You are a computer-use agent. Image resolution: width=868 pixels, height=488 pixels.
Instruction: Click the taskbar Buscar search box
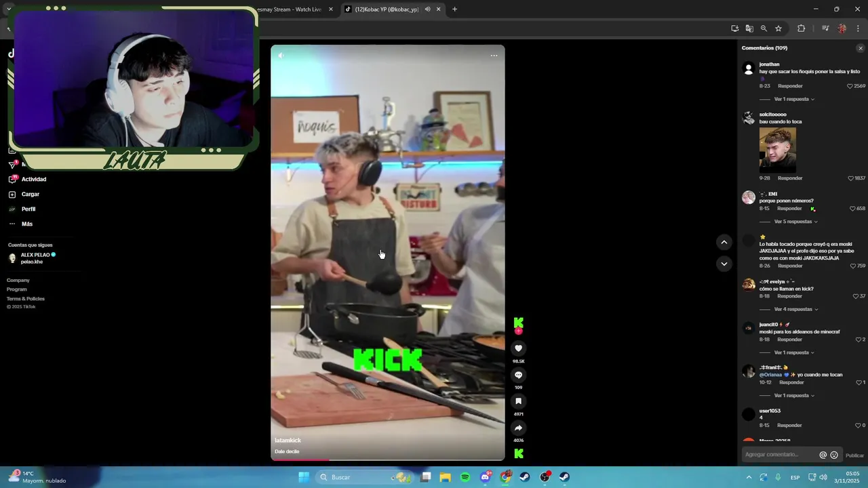[366, 477]
